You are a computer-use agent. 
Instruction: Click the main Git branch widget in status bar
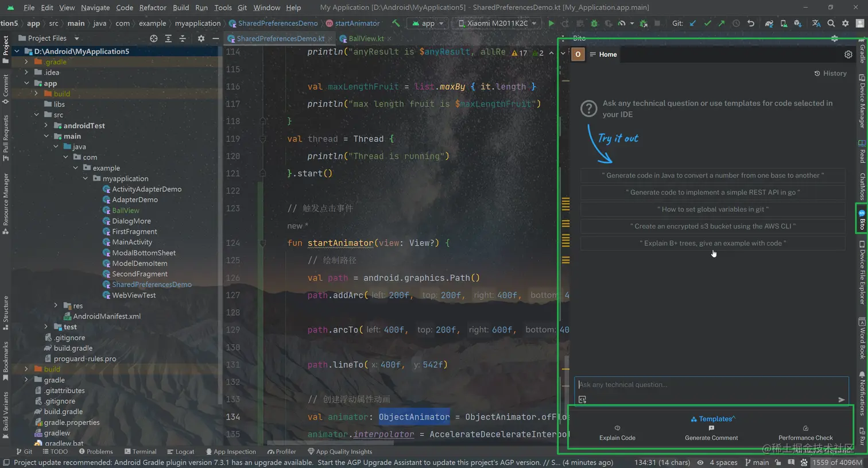pos(757,462)
